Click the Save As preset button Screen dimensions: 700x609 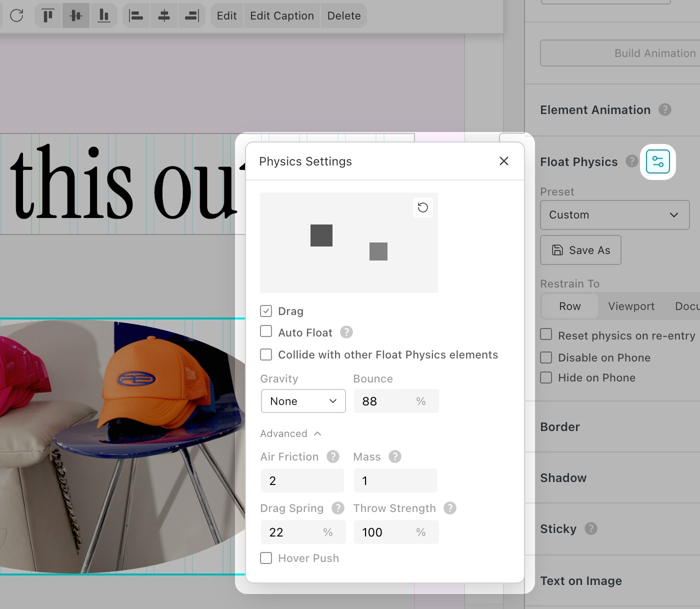[x=580, y=250]
